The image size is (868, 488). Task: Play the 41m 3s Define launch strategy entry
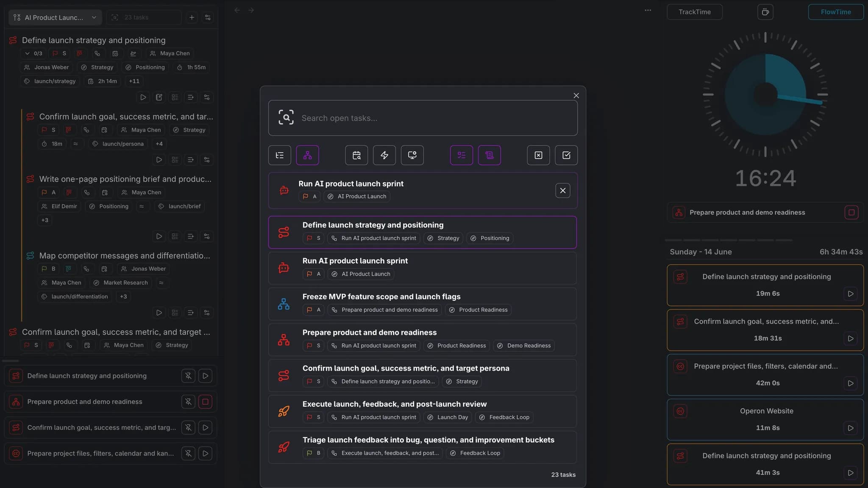pos(850,473)
